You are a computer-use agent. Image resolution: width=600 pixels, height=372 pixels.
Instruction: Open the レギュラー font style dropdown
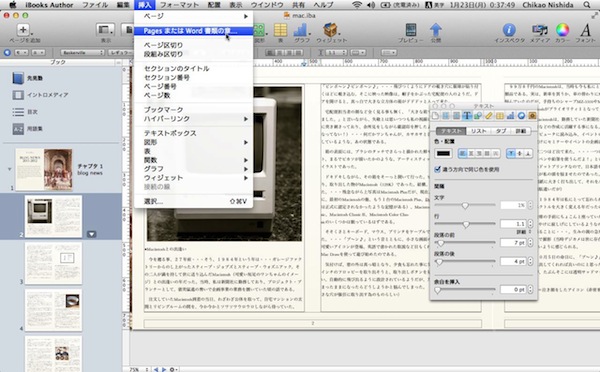[120, 52]
